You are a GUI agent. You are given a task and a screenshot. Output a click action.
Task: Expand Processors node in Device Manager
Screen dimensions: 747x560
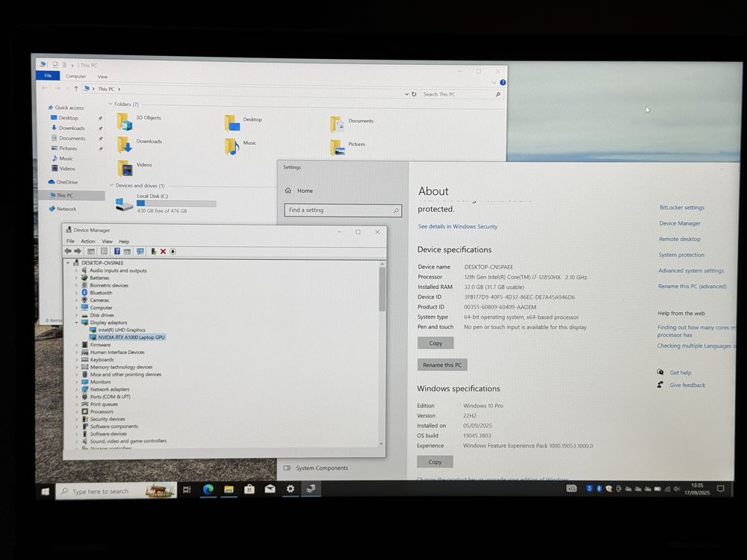(x=76, y=411)
